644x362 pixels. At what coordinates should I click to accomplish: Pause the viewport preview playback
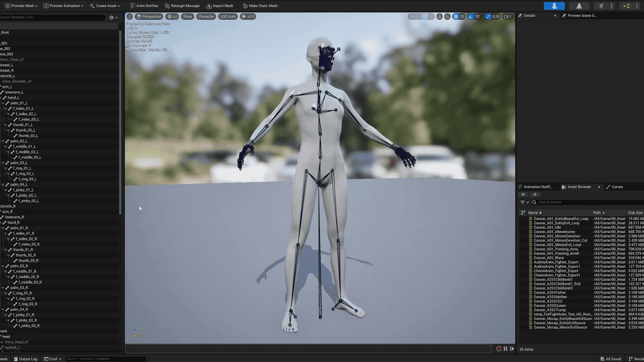click(505, 349)
